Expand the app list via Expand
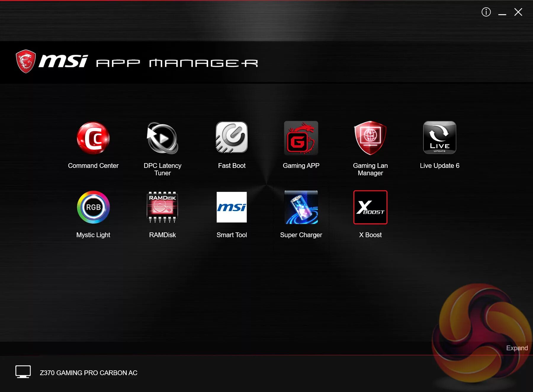The image size is (533, 392). [x=517, y=348]
